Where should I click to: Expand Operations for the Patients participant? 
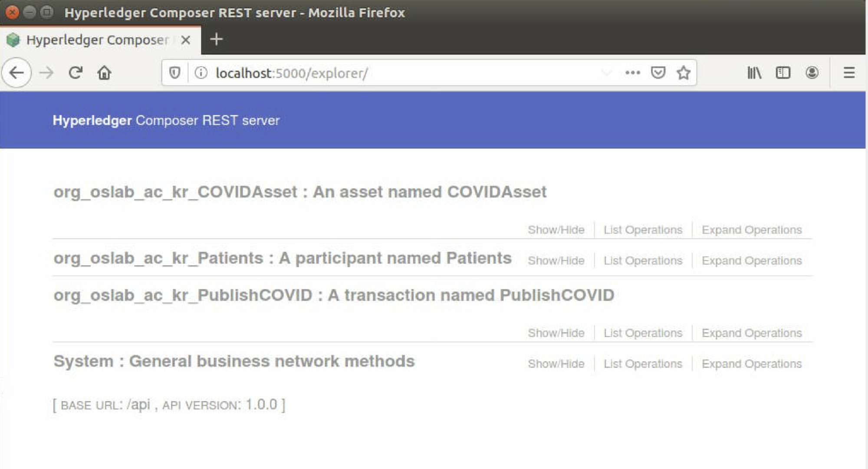tap(752, 261)
